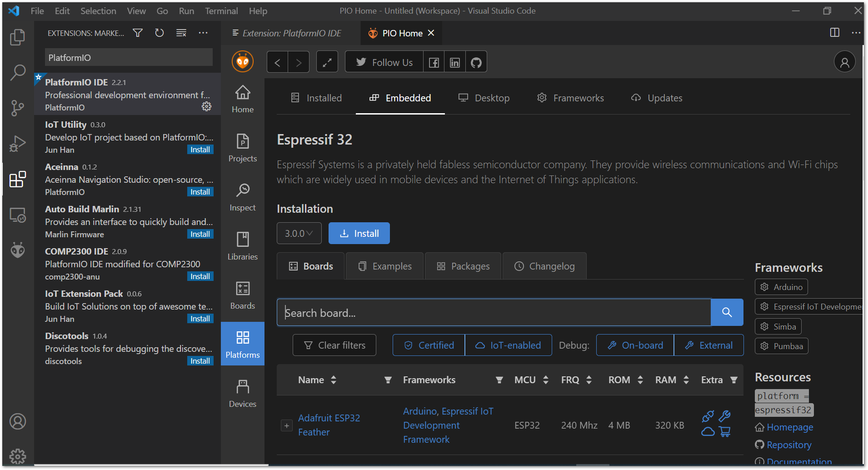The image size is (868, 470).
Task: Click the Follow Us Twitter button
Action: click(384, 62)
